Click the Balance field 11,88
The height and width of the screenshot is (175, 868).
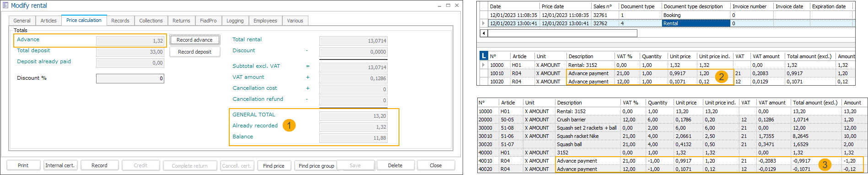(x=353, y=138)
